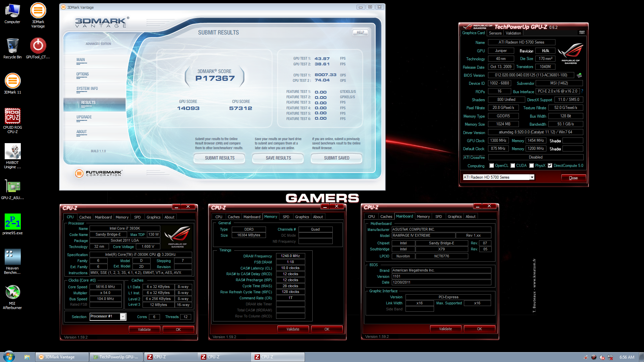Open the Validation tab in GPU-Z
The image size is (644, 362).
(x=513, y=33)
